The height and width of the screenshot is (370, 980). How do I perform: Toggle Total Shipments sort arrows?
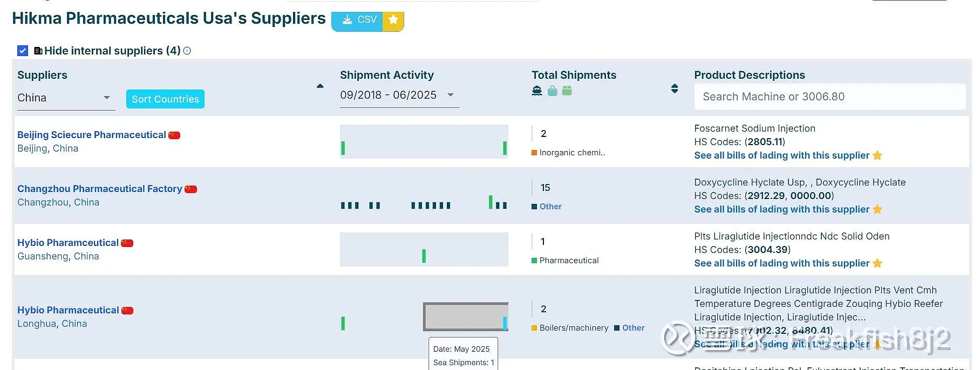[x=675, y=88]
